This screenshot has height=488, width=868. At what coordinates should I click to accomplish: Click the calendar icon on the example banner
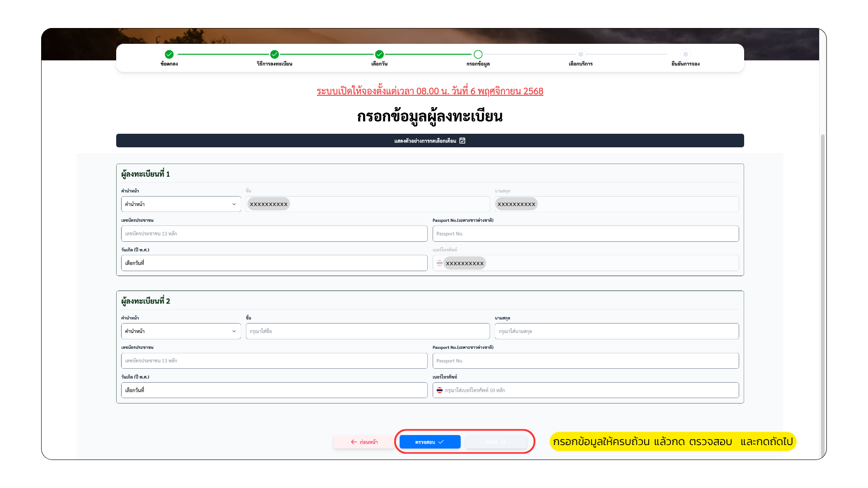(462, 141)
